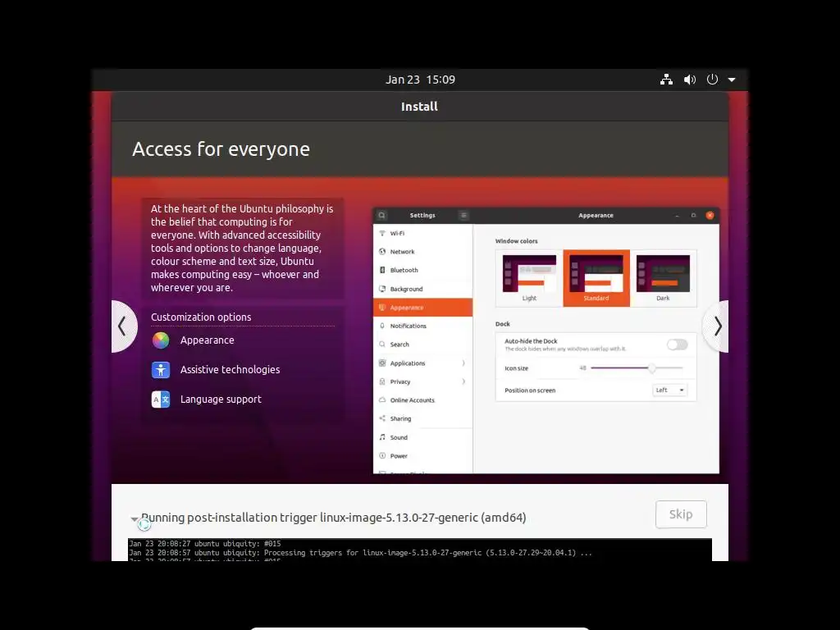Select the highlighted Appearance sidebar row
This screenshot has height=630, width=840.
422,308
